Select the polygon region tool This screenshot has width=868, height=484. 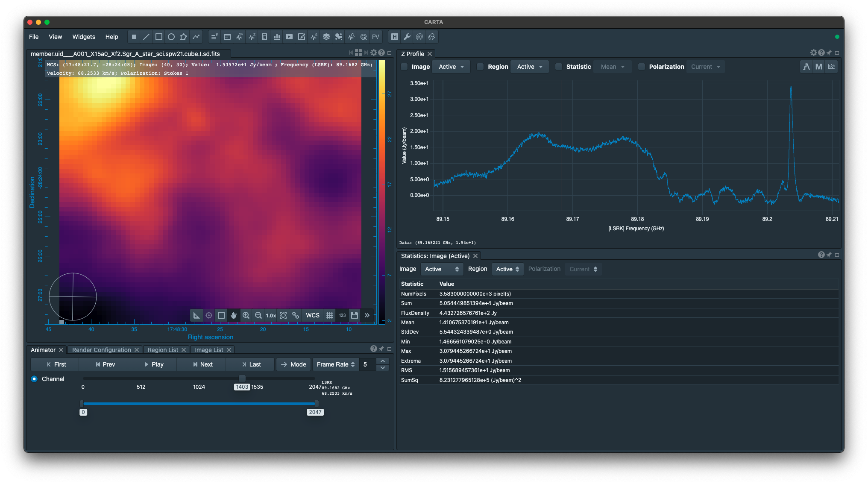(184, 37)
